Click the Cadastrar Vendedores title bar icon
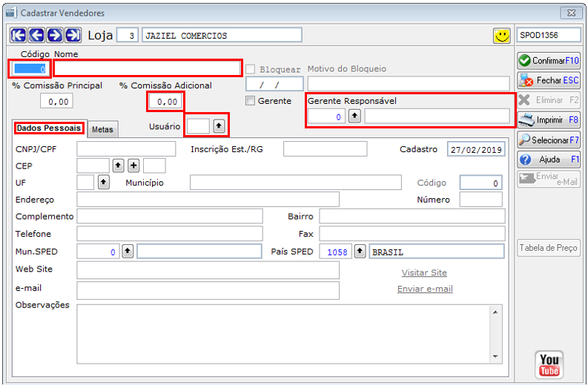 [10, 13]
